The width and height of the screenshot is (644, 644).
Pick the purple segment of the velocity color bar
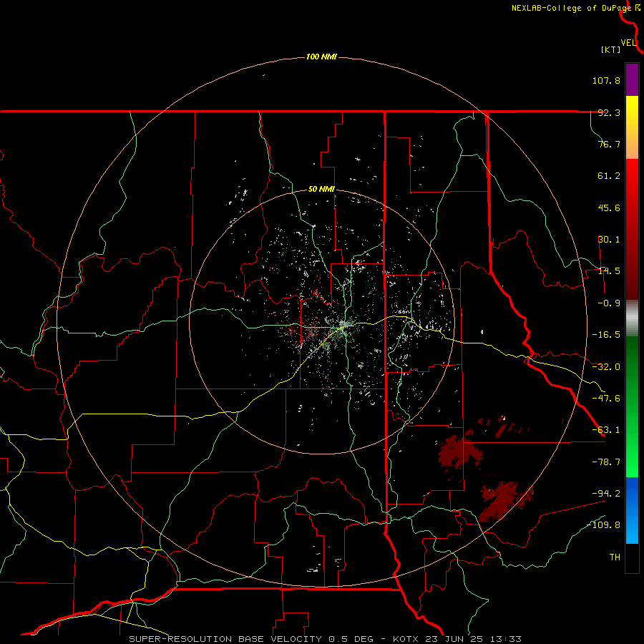632,79
